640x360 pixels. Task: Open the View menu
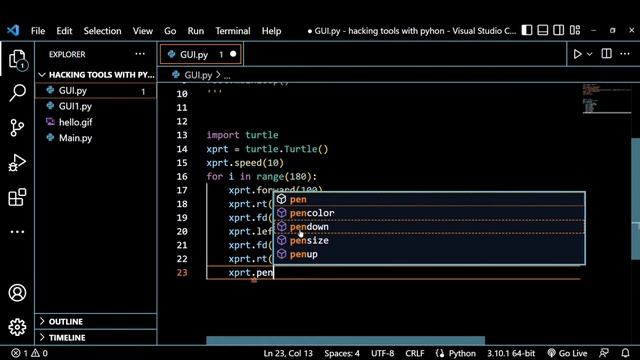[x=142, y=31]
